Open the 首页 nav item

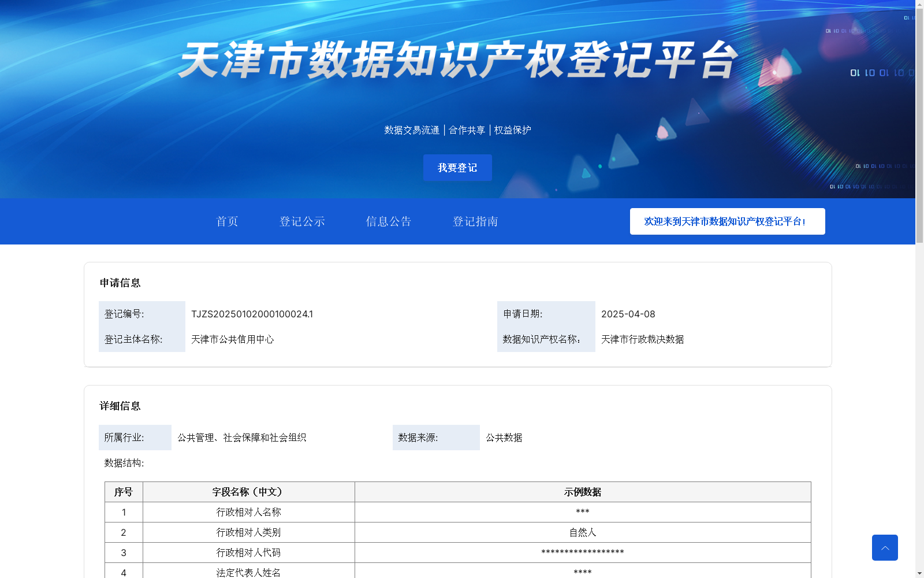click(227, 221)
